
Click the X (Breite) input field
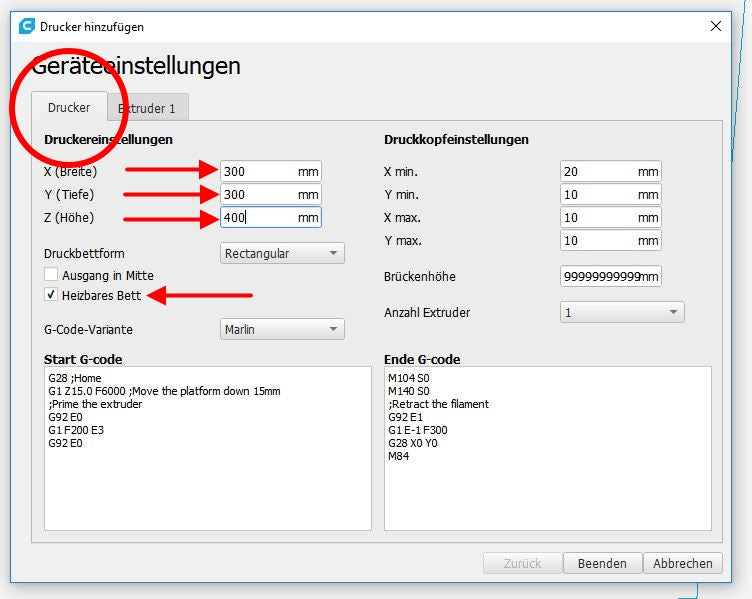coord(270,171)
